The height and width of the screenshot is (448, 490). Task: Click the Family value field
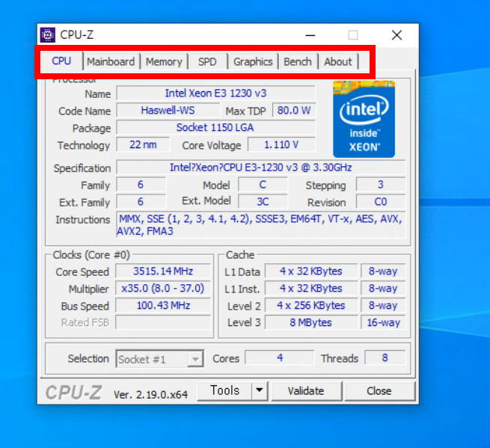click(141, 185)
